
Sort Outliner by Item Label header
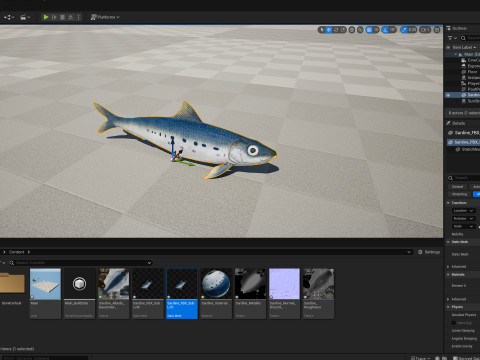coord(464,47)
